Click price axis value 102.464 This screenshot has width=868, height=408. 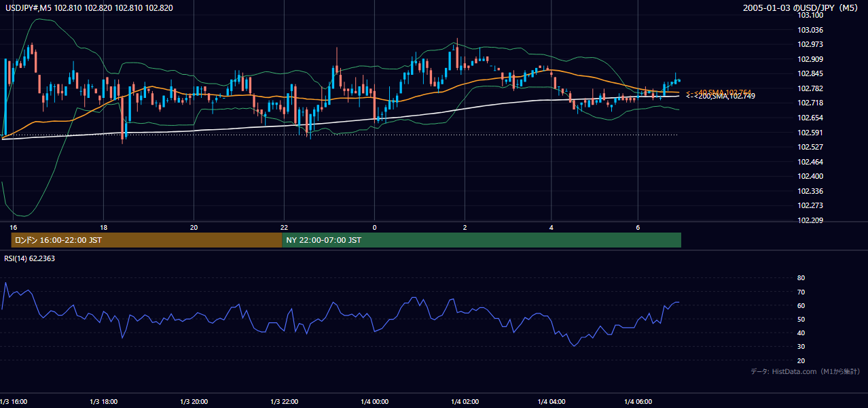(x=810, y=162)
